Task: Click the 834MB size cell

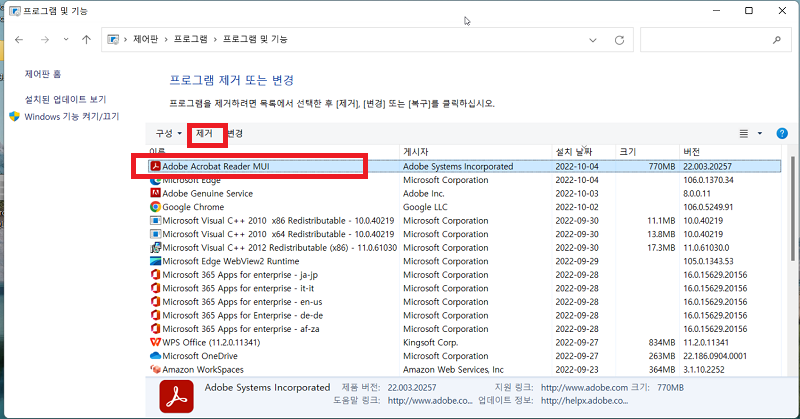Action: pyautogui.click(x=662, y=342)
